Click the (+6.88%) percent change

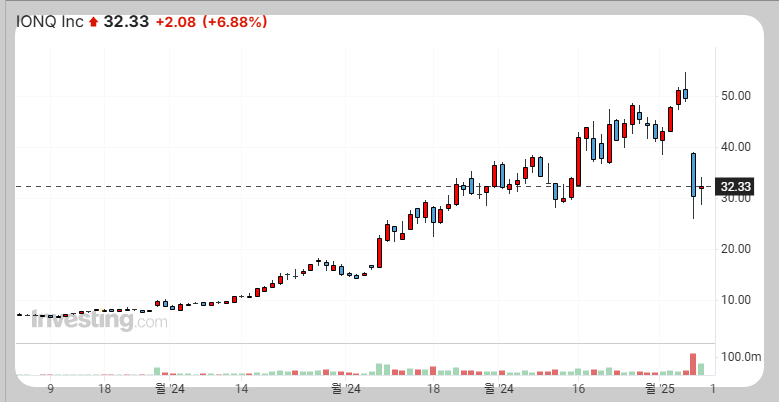click(x=234, y=22)
